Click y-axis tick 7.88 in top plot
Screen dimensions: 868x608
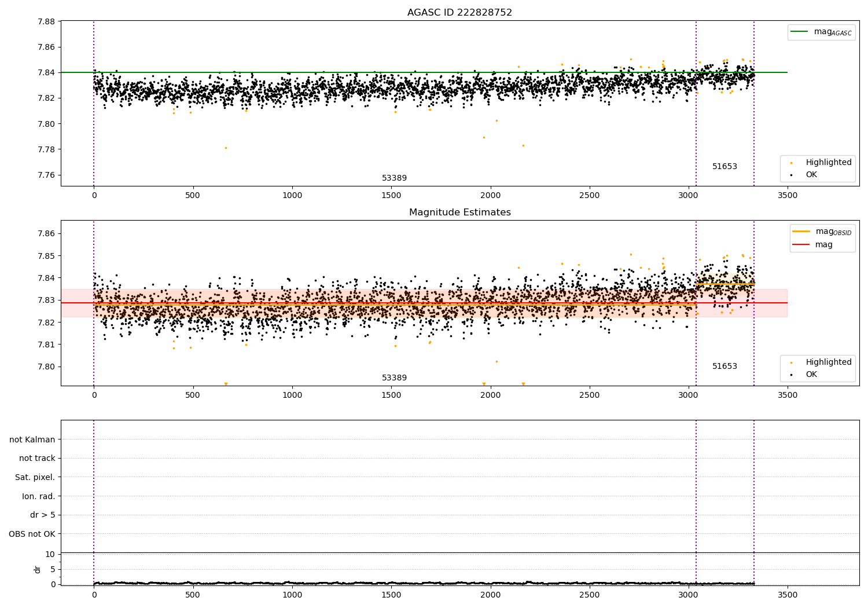point(46,22)
